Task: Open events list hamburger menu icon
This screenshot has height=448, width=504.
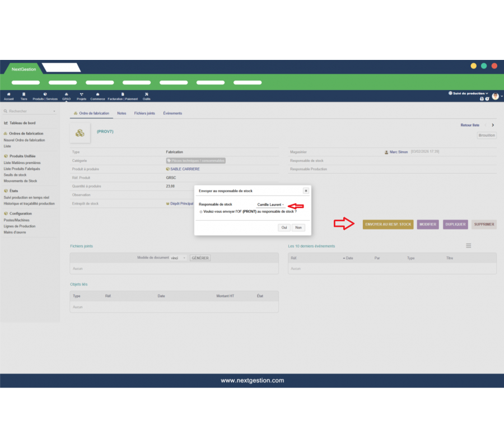Action: (x=468, y=246)
